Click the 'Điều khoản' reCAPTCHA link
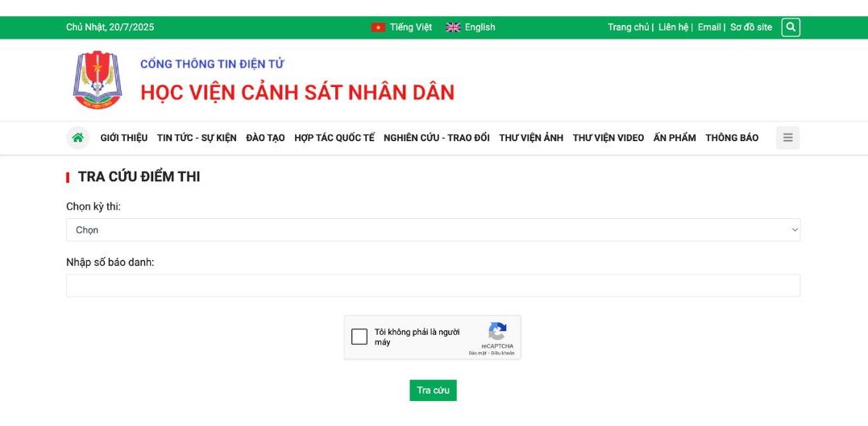 (x=503, y=353)
